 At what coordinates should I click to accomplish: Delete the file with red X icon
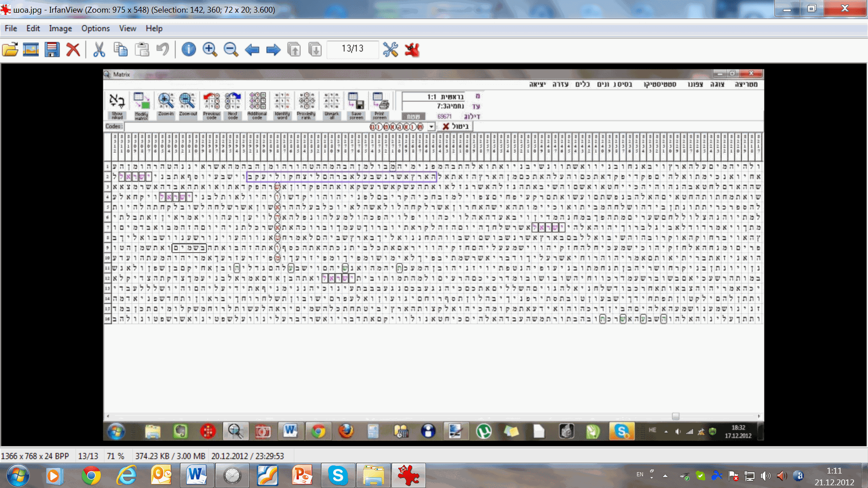tap(73, 49)
